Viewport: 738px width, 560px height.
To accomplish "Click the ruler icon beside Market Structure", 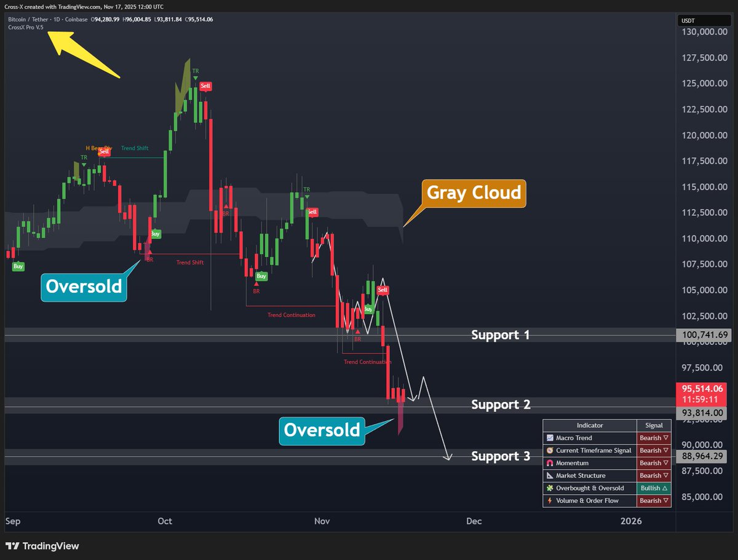I will point(550,476).
